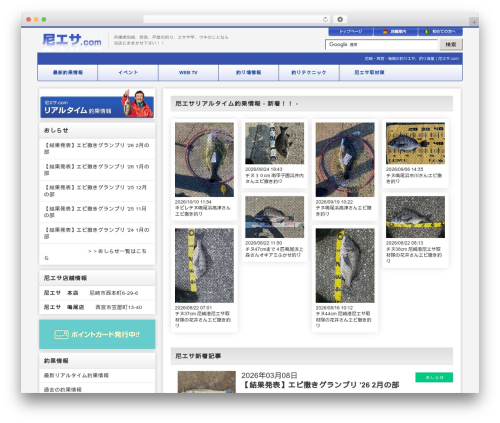Open 【結果発表】エビ撒きグランプリ '26 2月の部 article title

coord(320,385)
